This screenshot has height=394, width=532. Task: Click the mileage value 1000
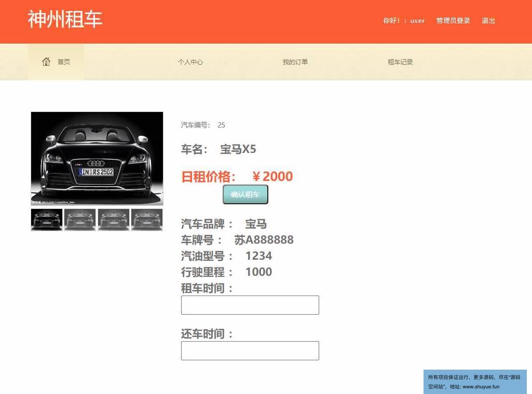tap(258, 272)
